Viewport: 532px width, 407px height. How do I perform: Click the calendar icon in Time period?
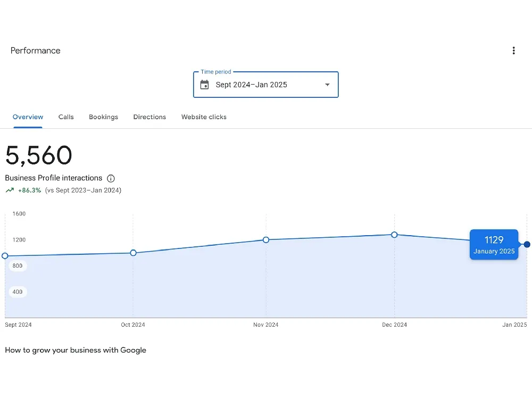[204, 85]
